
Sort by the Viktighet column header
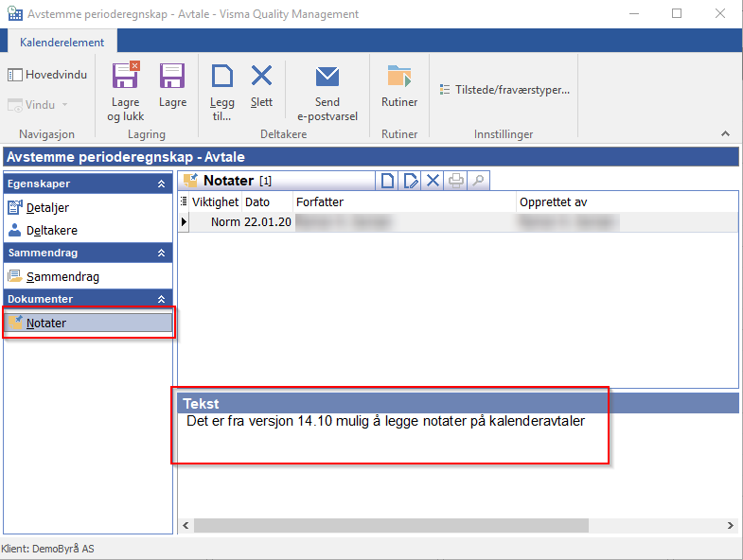[215, 201]
